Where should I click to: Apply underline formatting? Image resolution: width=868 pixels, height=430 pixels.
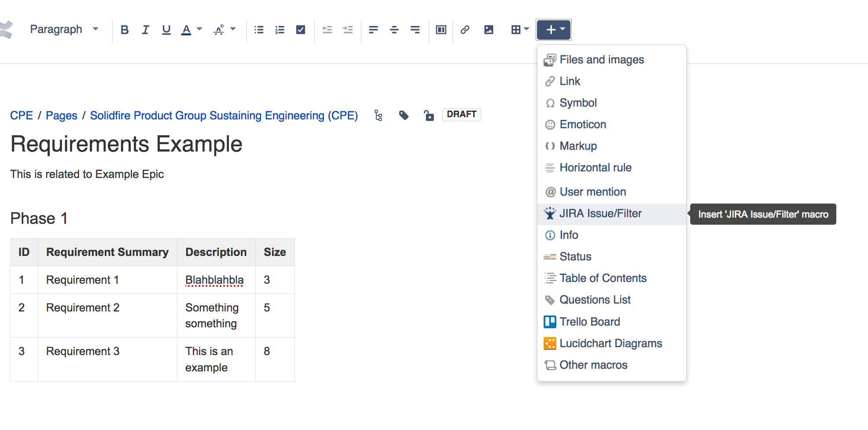tap(166, 30)
